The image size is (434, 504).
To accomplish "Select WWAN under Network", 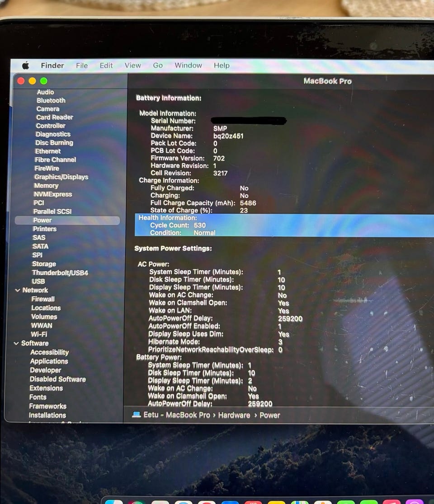I will click(42, 325).
